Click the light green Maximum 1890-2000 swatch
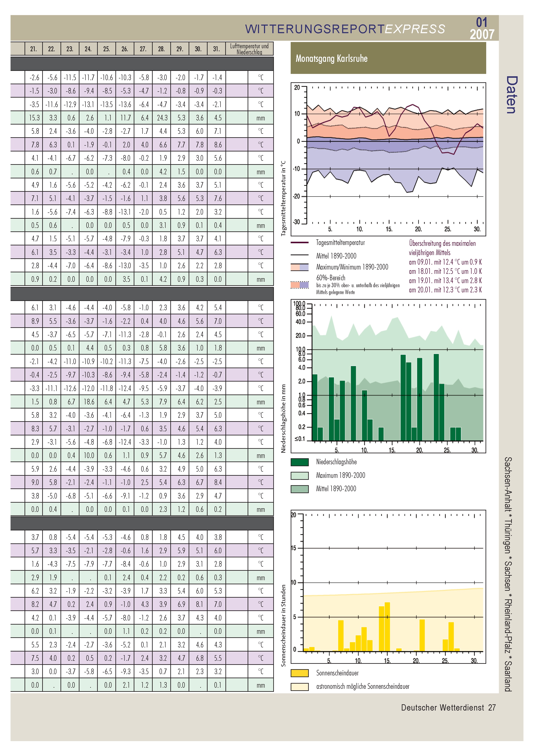534x756 pixels. (x=300, y=475)
